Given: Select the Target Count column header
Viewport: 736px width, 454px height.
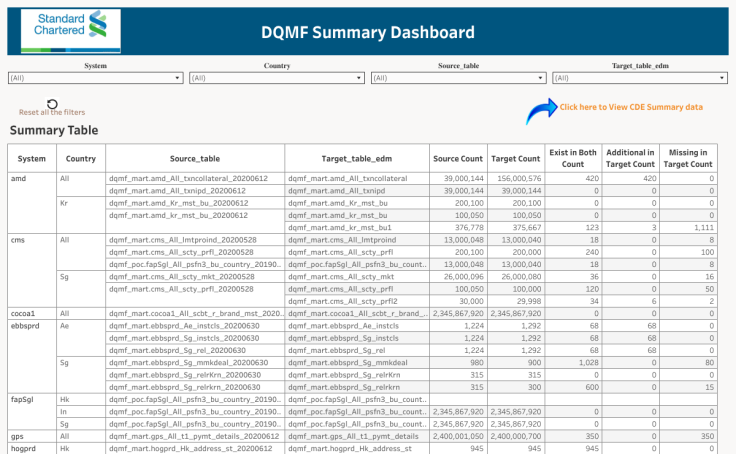Looking at the screenshot, I should tap(516, 158).
